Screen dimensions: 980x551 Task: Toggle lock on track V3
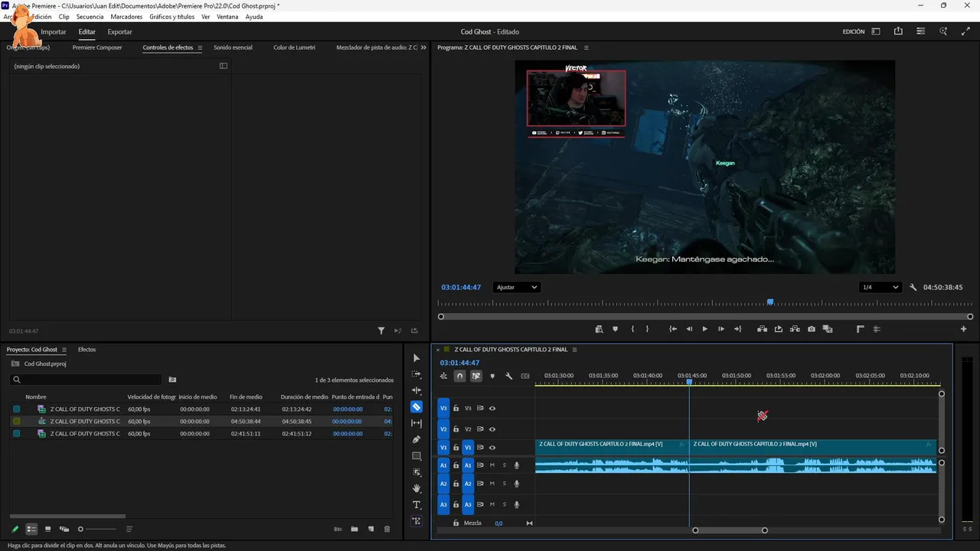pos(456,409)
